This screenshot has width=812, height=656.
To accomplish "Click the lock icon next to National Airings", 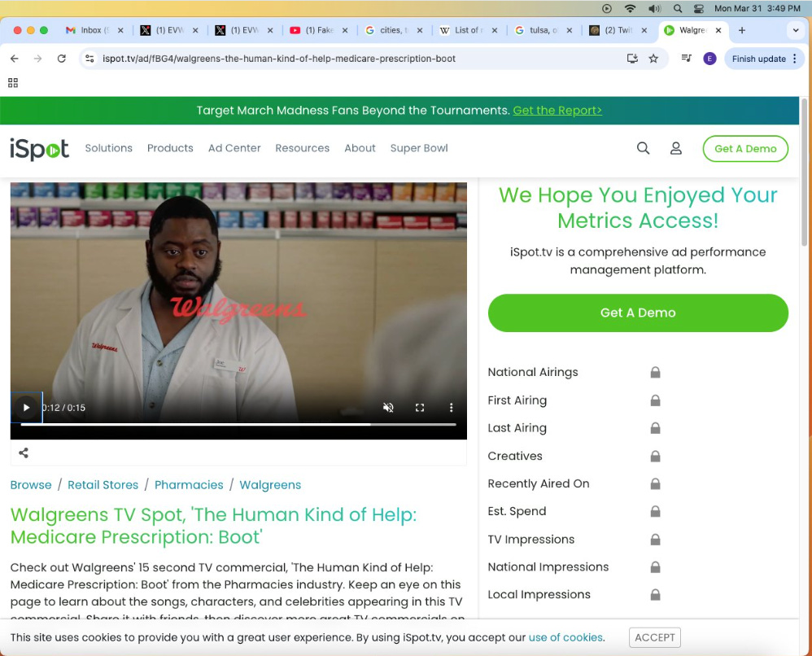I will click(655, 372).
